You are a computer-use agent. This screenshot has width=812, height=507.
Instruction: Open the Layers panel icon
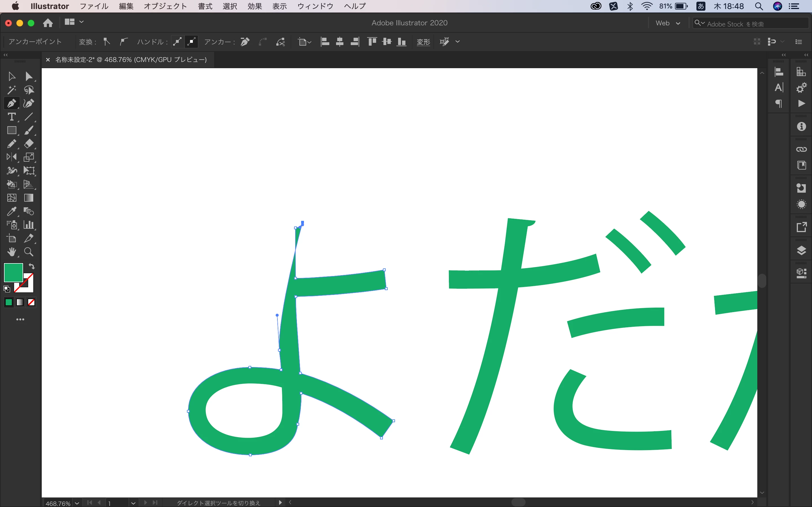pos(801,250)
